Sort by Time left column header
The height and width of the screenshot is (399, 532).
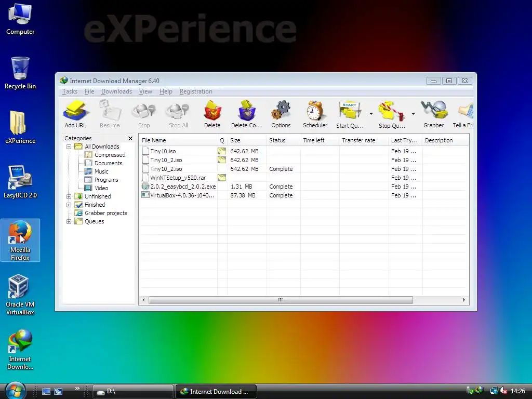(320, 140)
